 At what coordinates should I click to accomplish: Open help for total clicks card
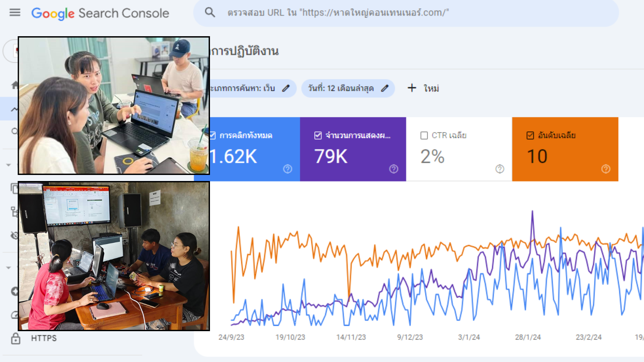[287, 169]
